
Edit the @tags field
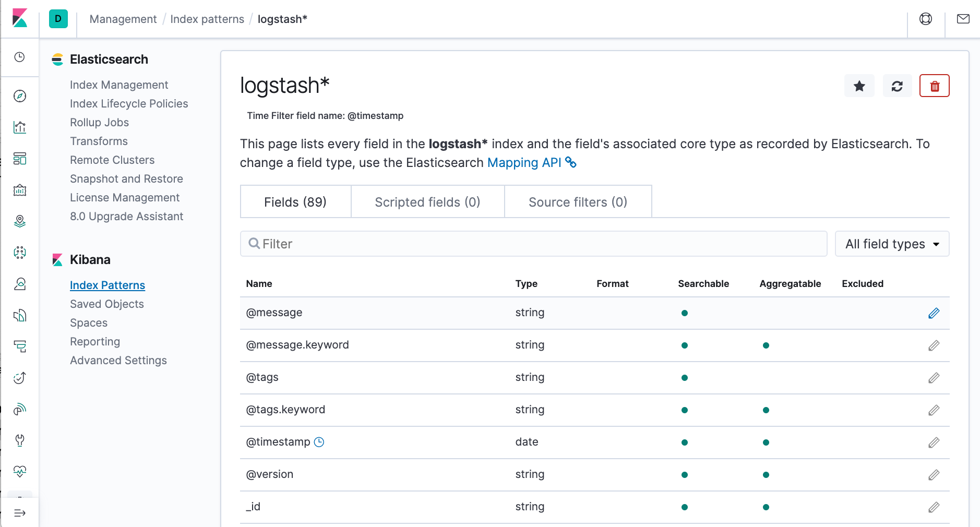(934, 378)
